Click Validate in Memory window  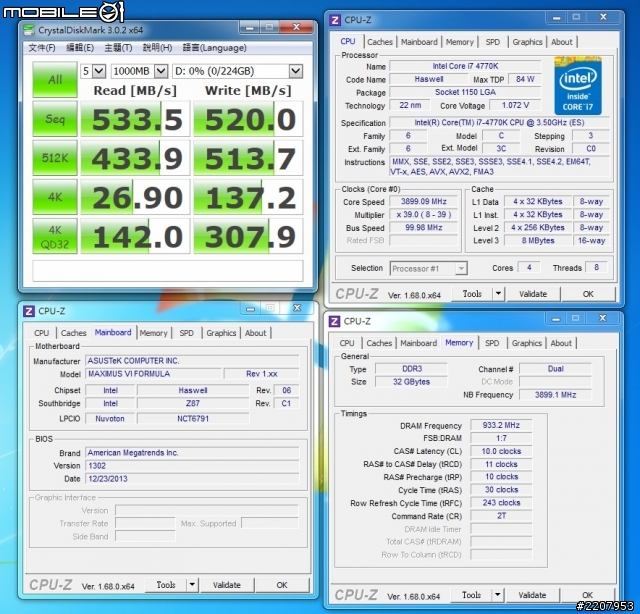click(x=532, y=595)
